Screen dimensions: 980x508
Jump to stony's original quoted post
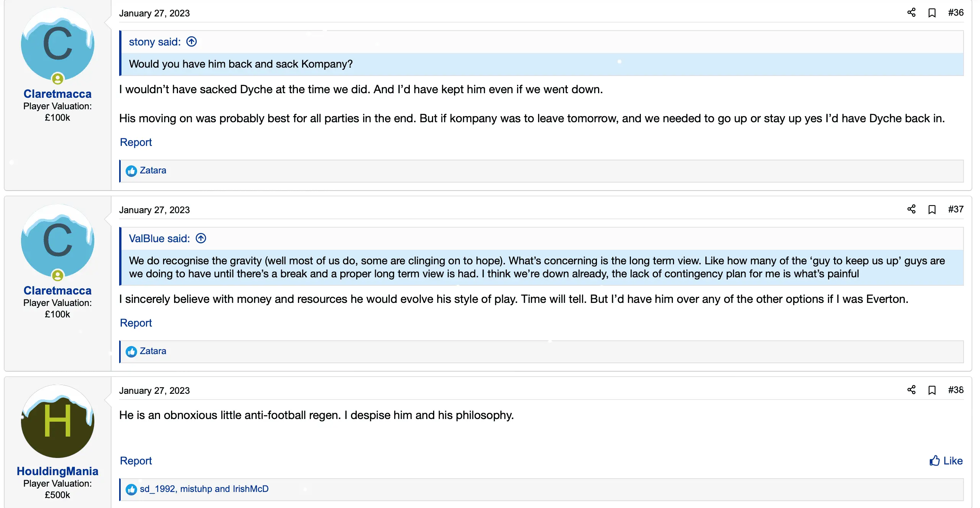[x=191, y=42]
